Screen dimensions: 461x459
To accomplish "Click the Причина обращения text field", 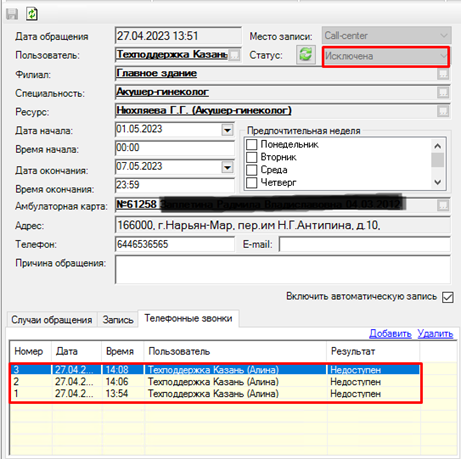I will pos(283,269).
